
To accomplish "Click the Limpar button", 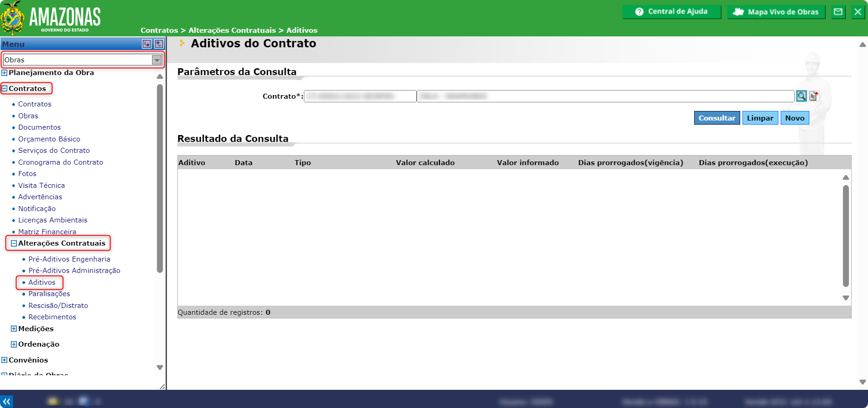I will (x=760, y=118).
